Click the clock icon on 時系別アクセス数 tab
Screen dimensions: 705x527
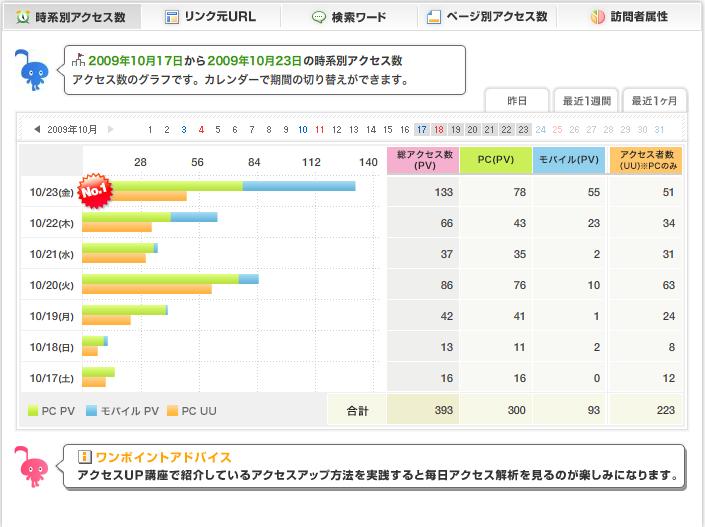[22, 17]
